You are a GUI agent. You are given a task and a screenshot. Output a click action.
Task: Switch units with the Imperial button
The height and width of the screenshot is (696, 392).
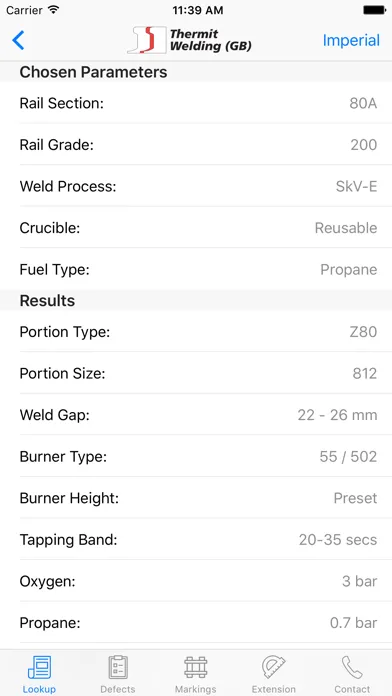coord(351,40)
